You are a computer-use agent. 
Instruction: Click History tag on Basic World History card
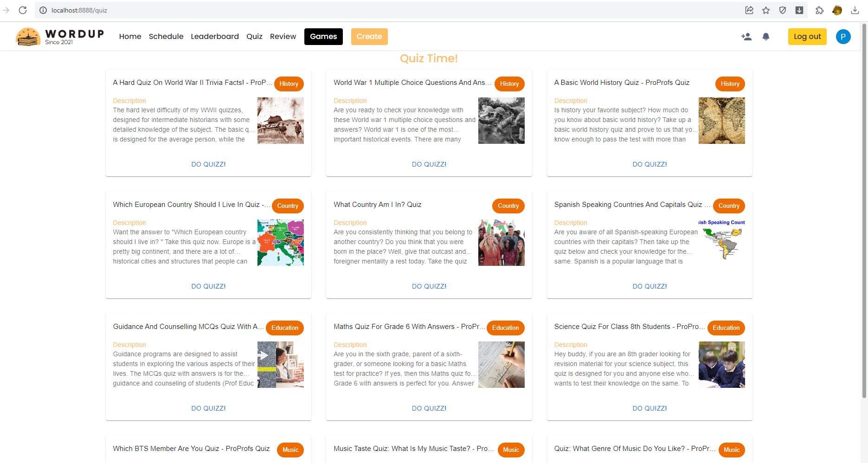[x=730, y=84]
